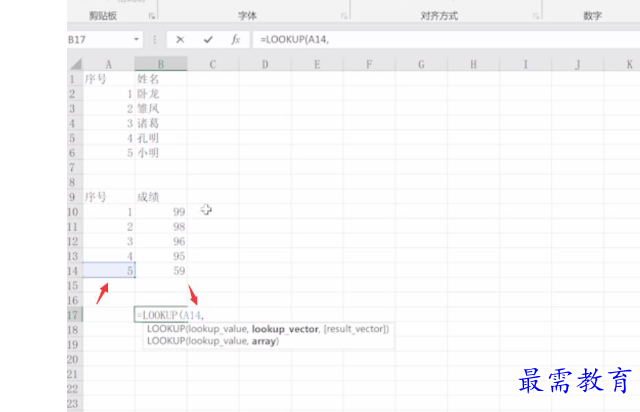The height and width of the screenshot is (412, 640).
Task: Select row 1 header
Action: point(75,79)
